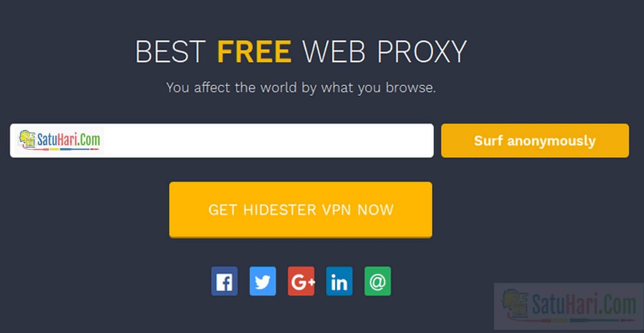Screen dimensions: 644x333
Task: Click the SatuHari.Com watermark text in the corner
Action: (x=584, y=304)
